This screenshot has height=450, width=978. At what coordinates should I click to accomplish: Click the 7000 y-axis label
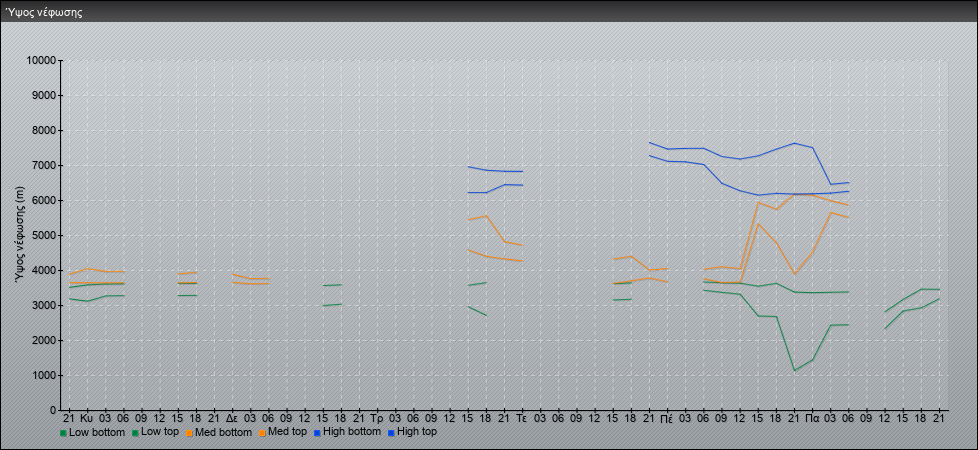[x=44, y=165]
